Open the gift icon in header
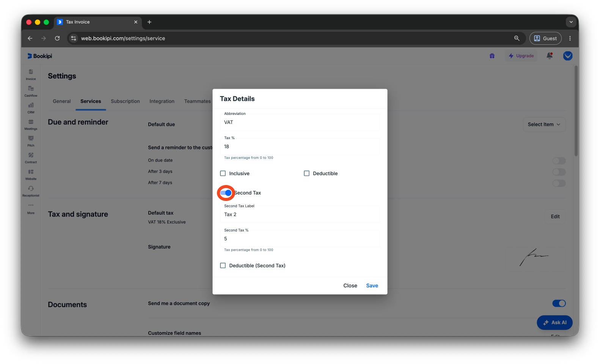 492,56
